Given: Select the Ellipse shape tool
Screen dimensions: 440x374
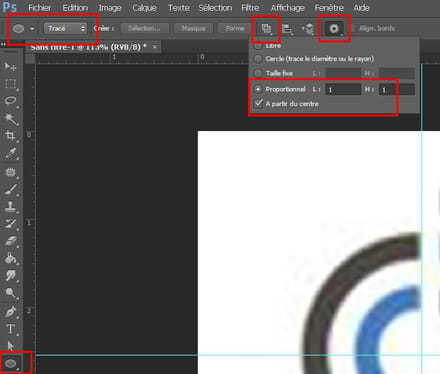Looking at the screenshot, I should (11, 363).
